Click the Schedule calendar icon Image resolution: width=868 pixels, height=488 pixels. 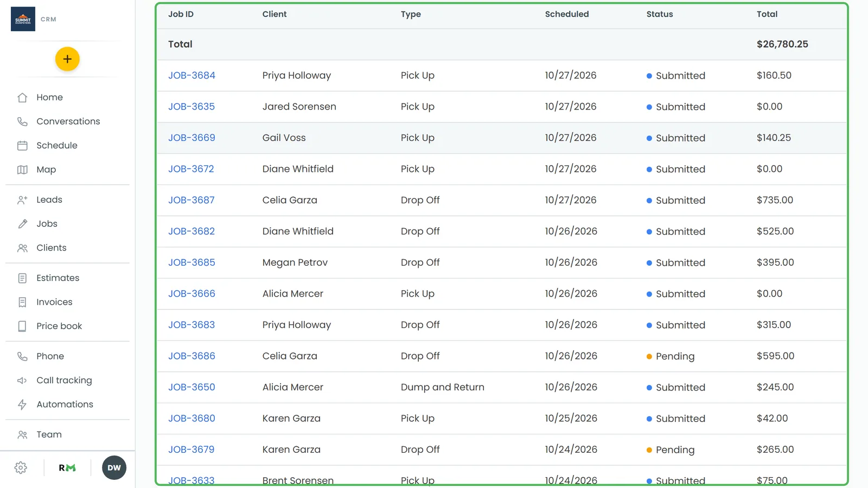tap(22, 145)
